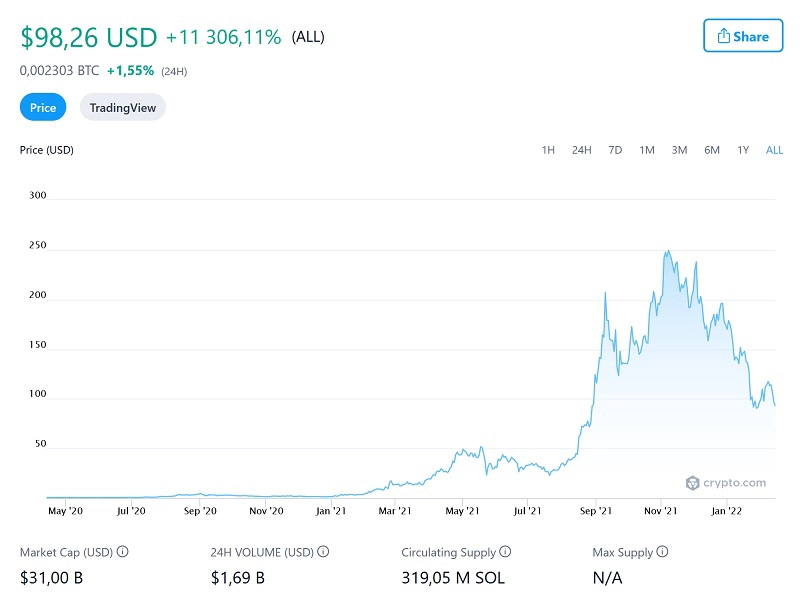
Task: Open the Circulating Supply info icon
Action: (x=505, y=551)
